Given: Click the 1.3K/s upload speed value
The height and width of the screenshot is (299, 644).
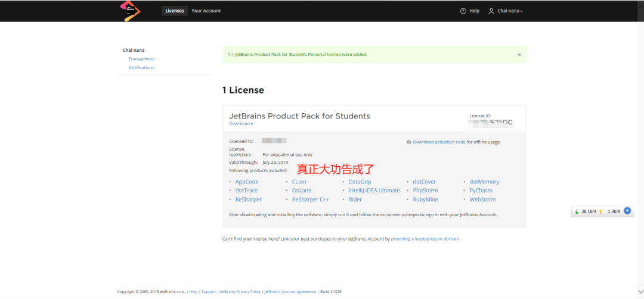Looking at the screenshot, I should 613,211.
